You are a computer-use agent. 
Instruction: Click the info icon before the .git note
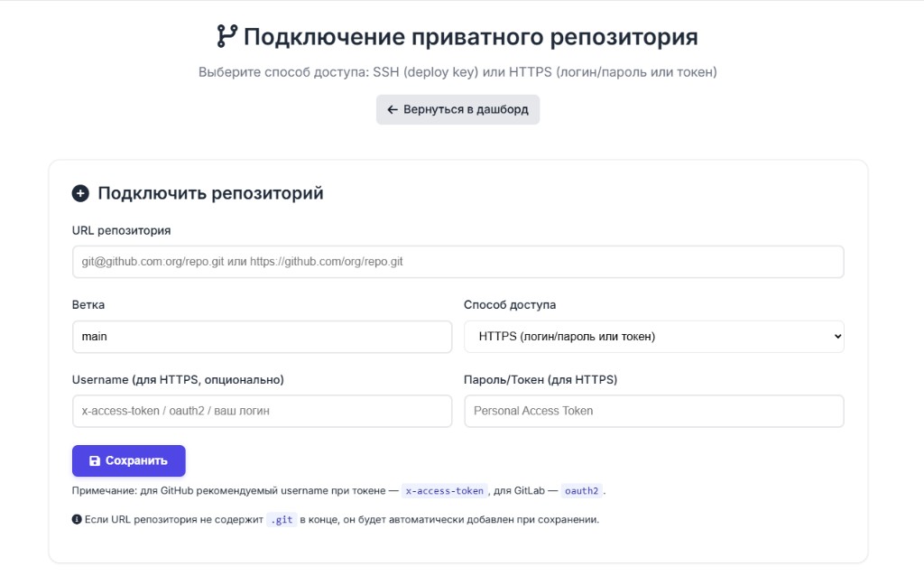point(77,519)
